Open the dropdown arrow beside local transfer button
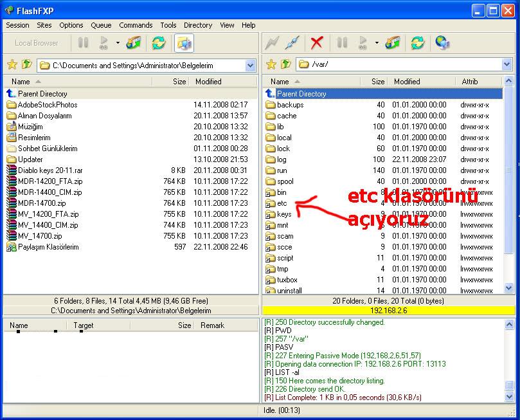This screenshot has height=420, width=520. [118, 43]
